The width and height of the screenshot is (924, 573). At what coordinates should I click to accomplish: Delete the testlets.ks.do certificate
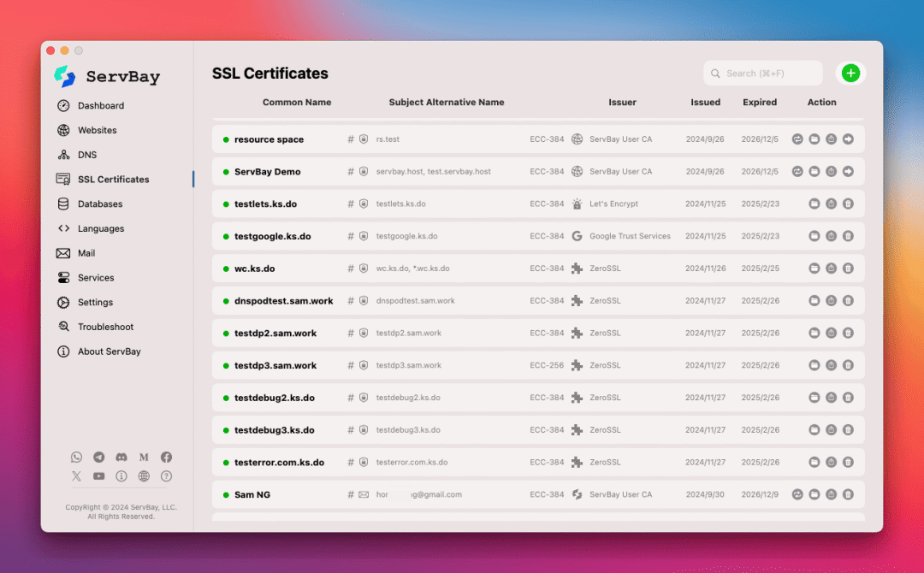[848, 204]
